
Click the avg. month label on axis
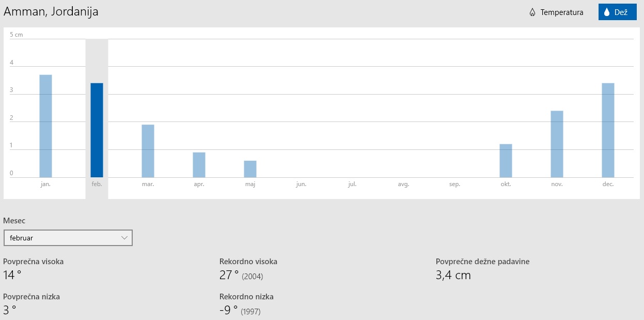click(403, 184)
